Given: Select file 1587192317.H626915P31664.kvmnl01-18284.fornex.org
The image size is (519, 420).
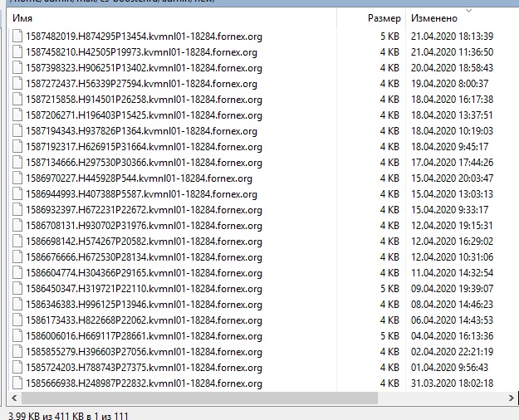Looking at the screenshot, I should click(x=144, y=147).
